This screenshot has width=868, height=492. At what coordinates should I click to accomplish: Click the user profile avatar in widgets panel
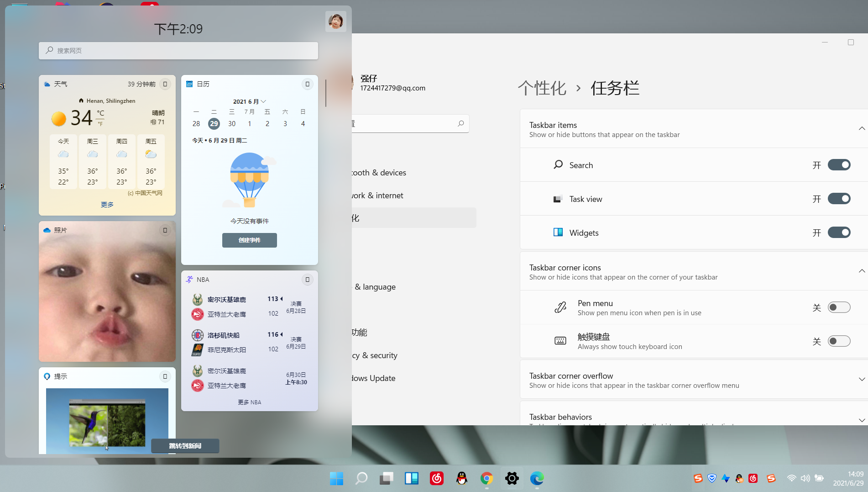(x=335, y=21)
